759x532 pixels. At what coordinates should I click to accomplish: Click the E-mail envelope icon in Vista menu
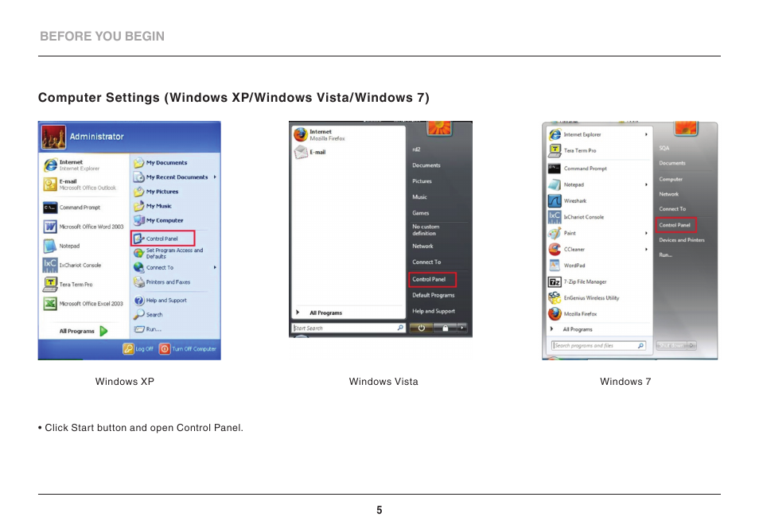[301, 153]
